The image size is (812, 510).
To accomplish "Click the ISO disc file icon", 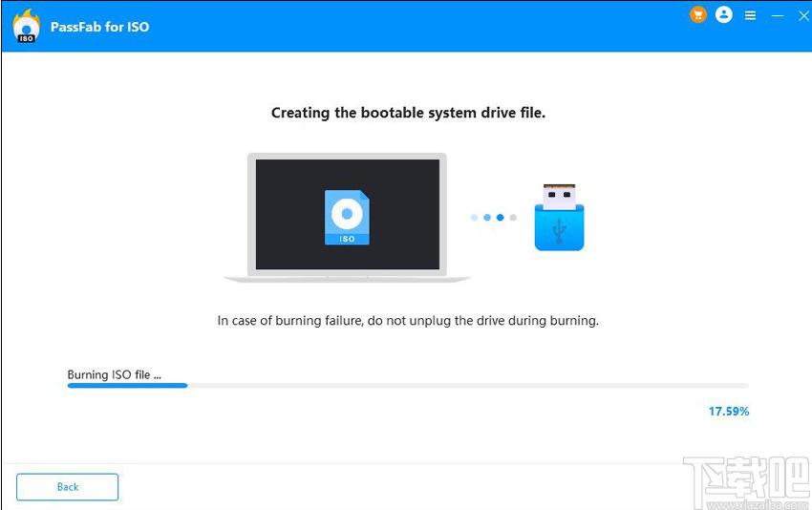I will [x=347, y=218].
